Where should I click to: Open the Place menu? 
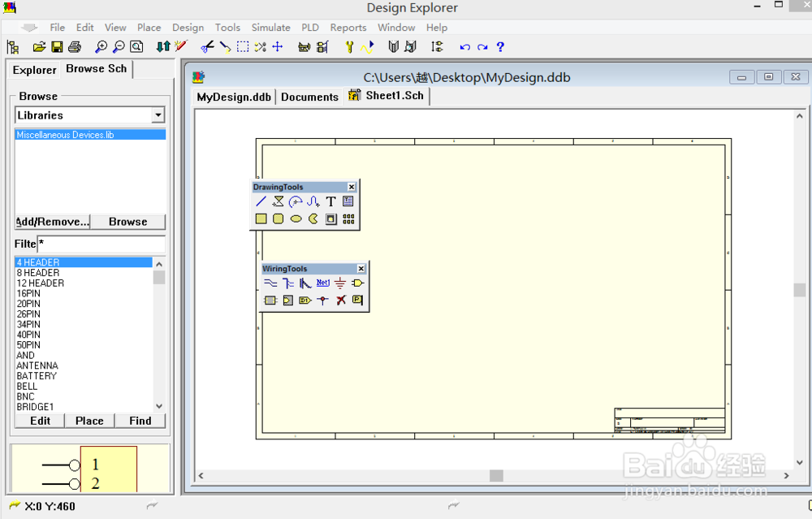click(x=149, y=28)
